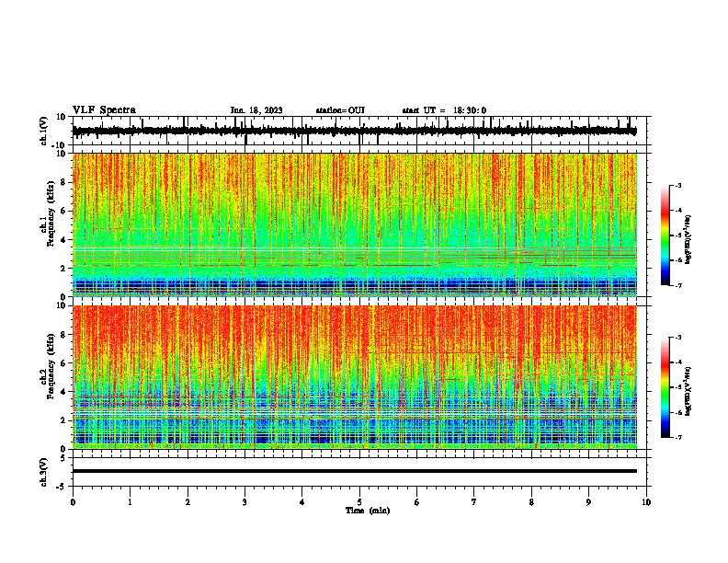
Task: Click the ch.2 frequency axis "8" tick label
Action: (x=64, y=335)
